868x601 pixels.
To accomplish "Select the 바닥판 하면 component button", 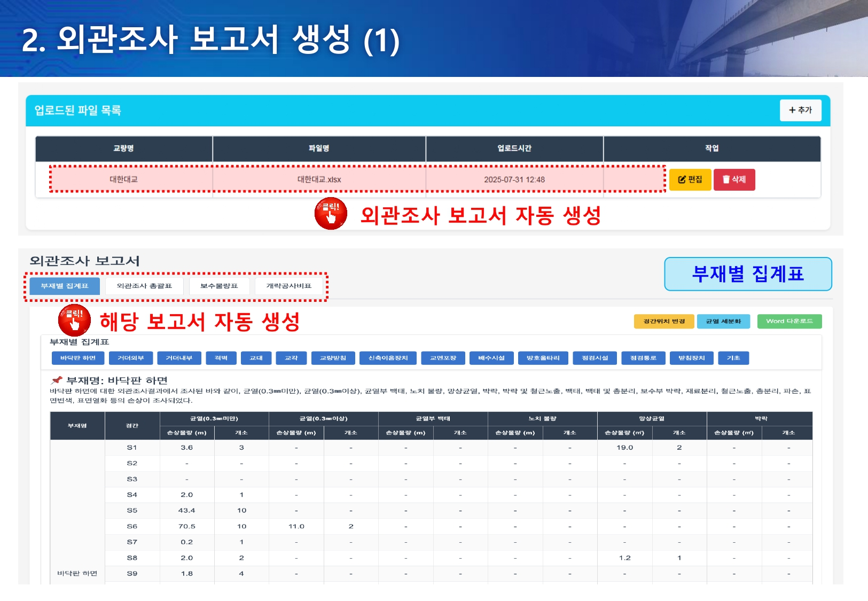I will click(x=78, y=358).
